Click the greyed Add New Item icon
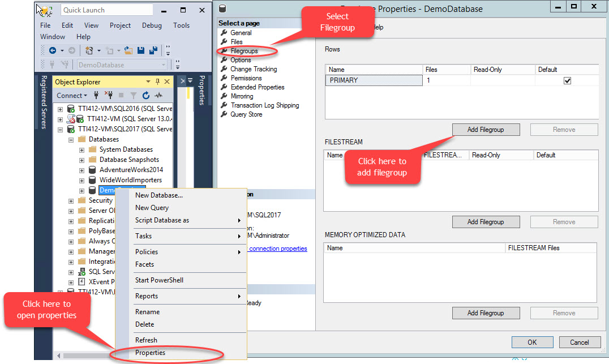The height and width of the screenshot is (364, 609). tap(110, 51)
